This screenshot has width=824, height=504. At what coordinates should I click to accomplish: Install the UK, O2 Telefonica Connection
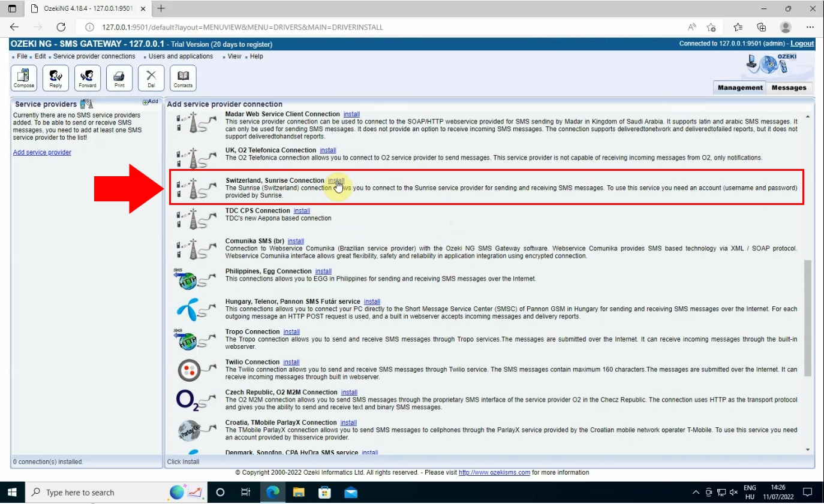pyautogui.click(x=328, y=150)
